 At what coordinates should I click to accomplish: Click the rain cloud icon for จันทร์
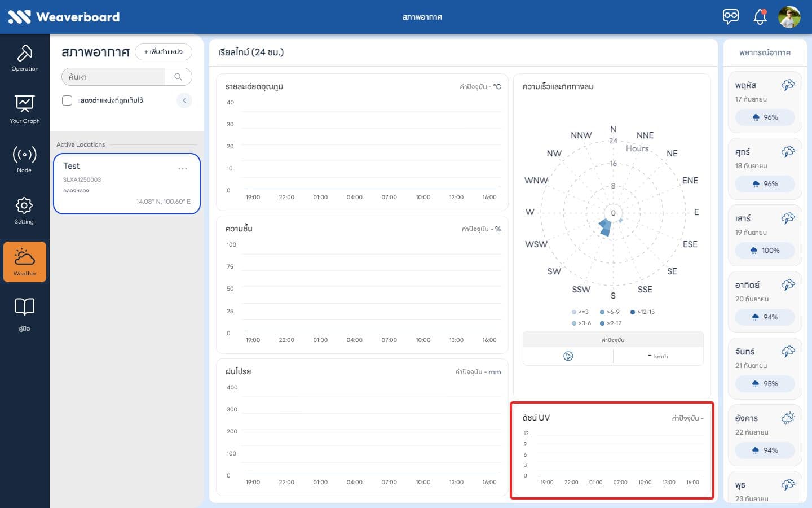[x=788, y=352]
